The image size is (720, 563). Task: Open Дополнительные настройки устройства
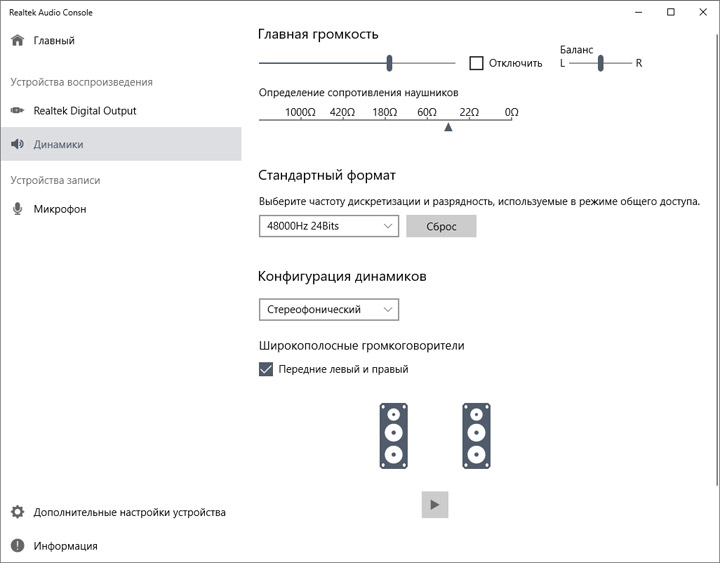tap(129, 512)
